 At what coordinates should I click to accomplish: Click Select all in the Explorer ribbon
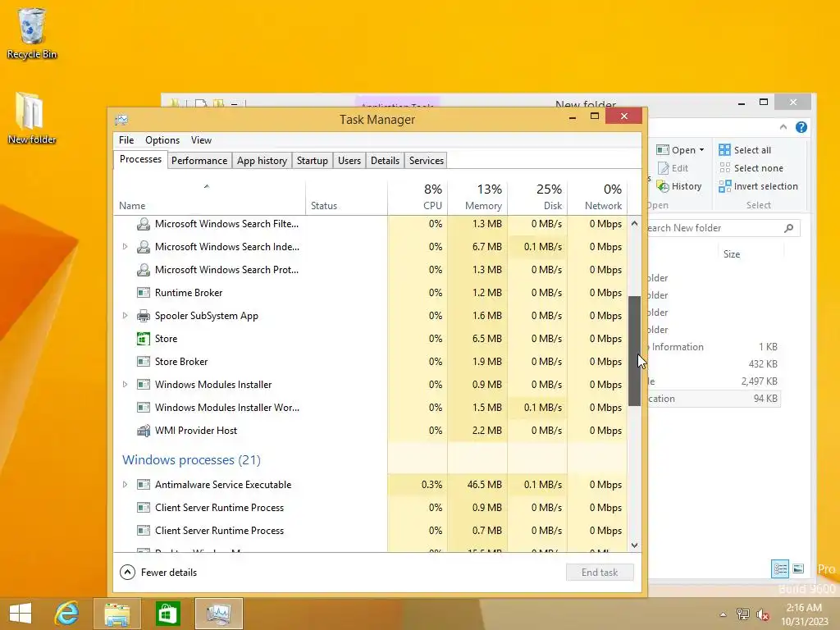click(745, 150)
